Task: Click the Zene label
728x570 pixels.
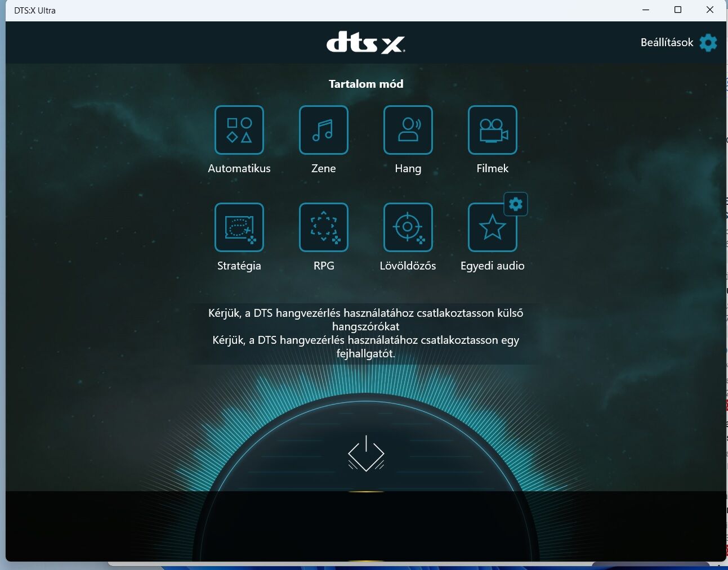Action: [324, 168]
